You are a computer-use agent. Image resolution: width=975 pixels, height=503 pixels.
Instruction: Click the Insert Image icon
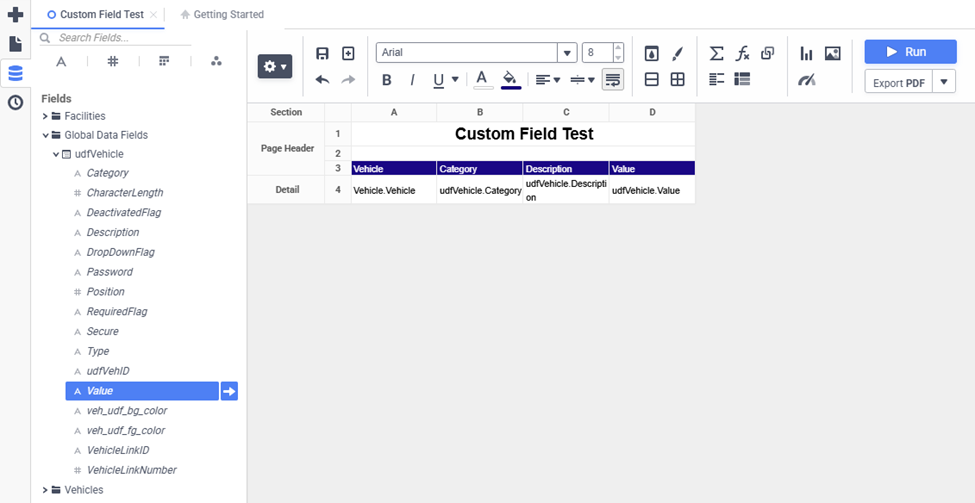point(832,53)
